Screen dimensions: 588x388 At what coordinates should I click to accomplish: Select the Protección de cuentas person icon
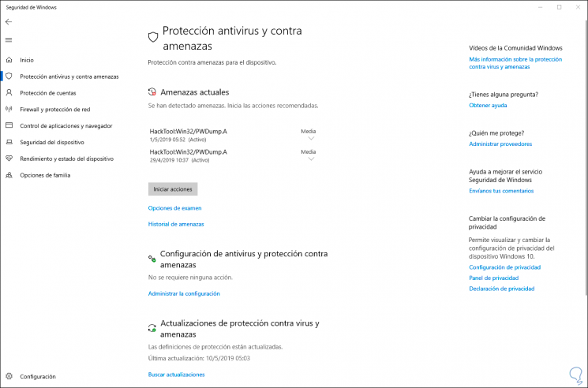coord(9,93)
